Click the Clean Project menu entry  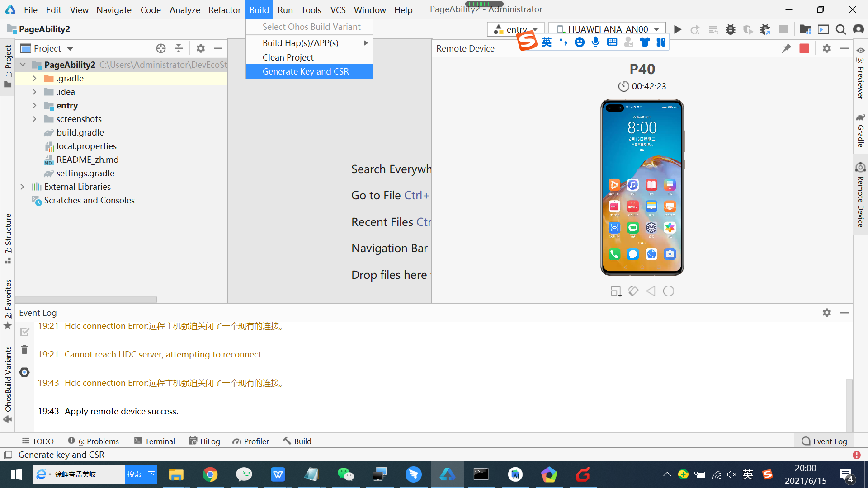(288, 57)
